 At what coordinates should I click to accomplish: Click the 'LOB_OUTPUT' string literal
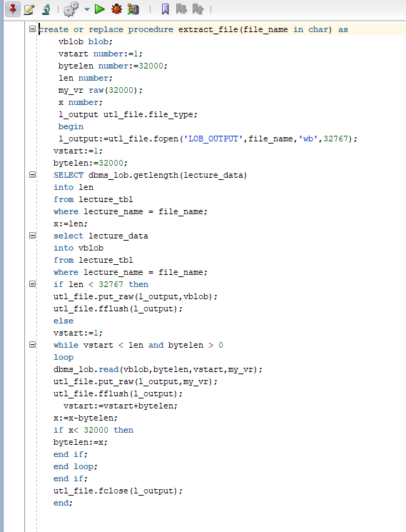213,139
